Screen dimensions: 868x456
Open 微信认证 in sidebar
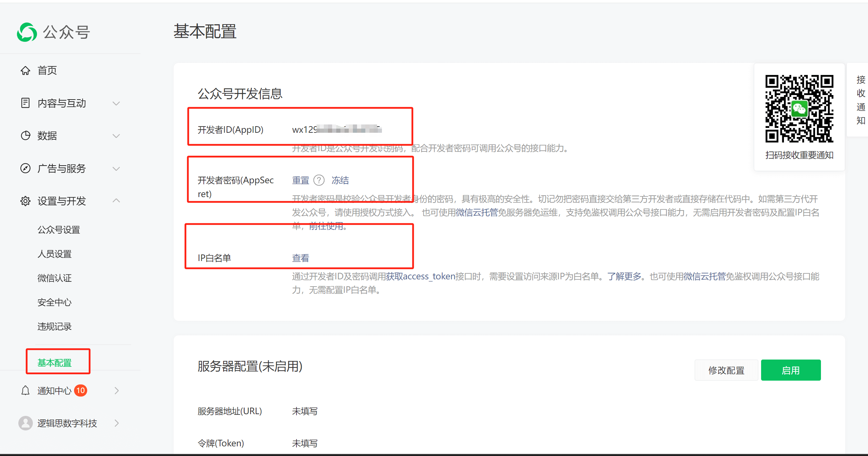(x=54, y=278)
